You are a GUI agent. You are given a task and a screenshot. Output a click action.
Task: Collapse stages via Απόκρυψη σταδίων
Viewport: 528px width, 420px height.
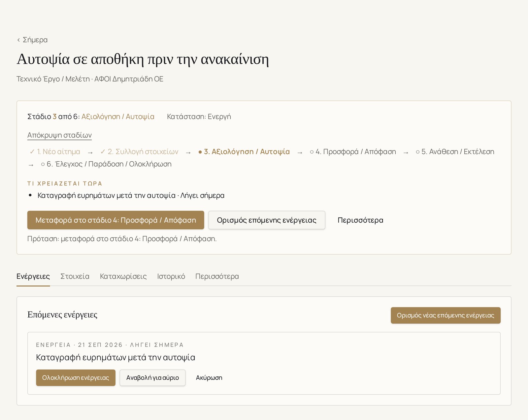click(59, 135)
